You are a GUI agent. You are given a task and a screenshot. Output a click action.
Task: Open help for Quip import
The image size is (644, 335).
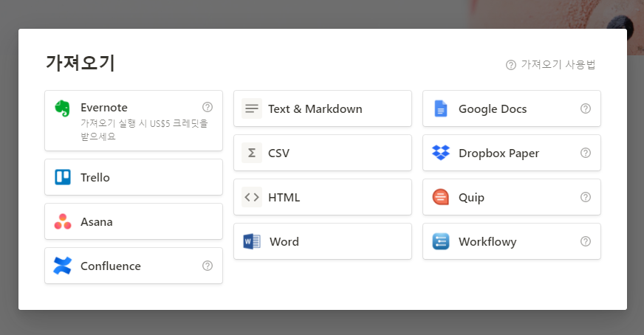pos(586,197)
